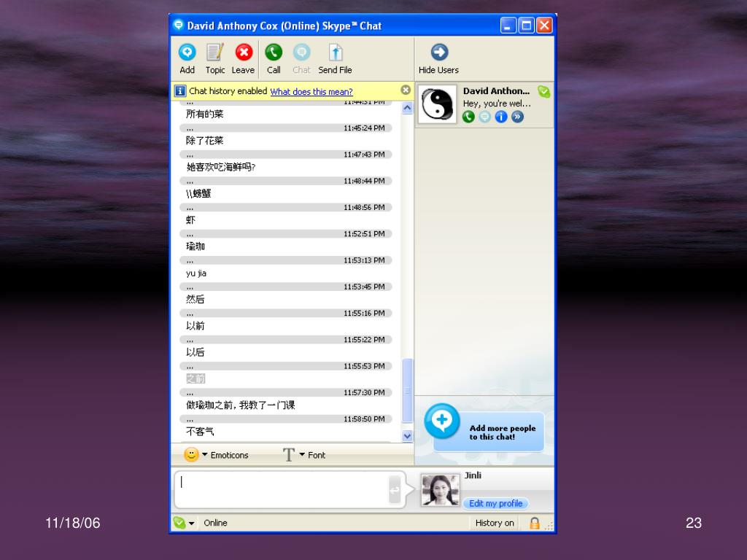The height and width of the screenshot is (560, 747).
Task: Click the message '做瑜珈之前,我教了一门课'
Action: pyautogui.click(x=241, y=405)
